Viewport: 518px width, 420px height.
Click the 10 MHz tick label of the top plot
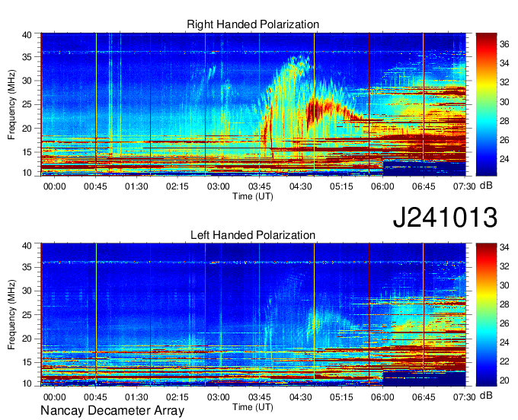(x=27, y=173)
